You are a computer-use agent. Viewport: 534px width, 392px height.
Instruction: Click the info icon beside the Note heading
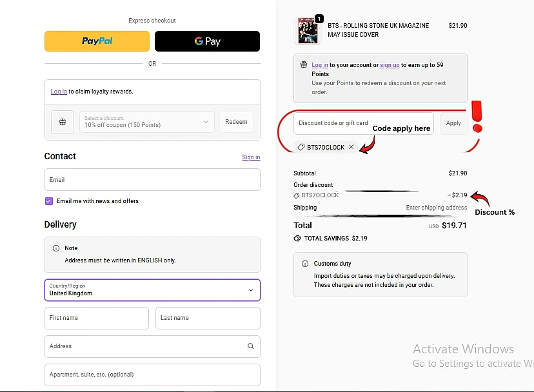point(55,248)
